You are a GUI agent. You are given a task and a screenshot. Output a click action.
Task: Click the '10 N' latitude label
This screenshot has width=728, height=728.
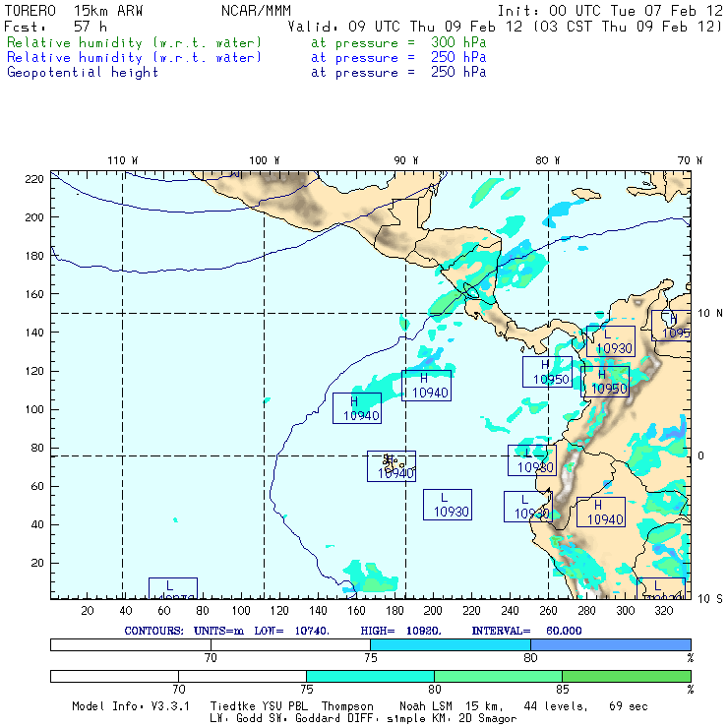[710, 314]
